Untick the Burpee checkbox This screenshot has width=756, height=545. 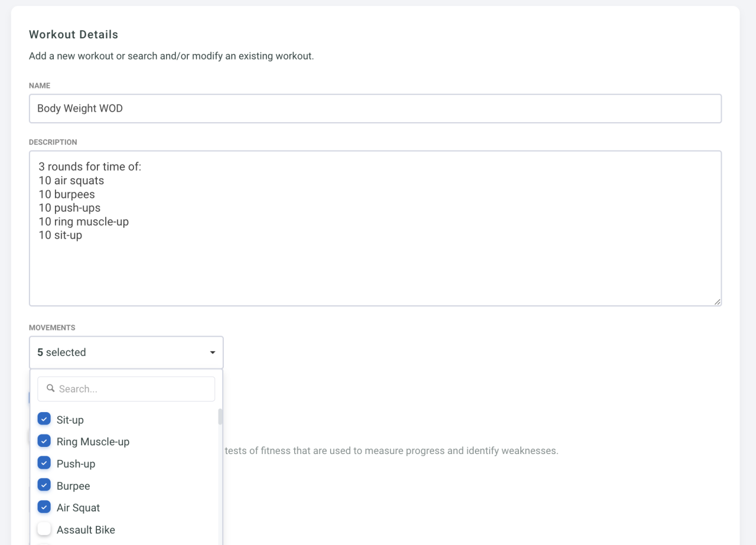[44, 485]
